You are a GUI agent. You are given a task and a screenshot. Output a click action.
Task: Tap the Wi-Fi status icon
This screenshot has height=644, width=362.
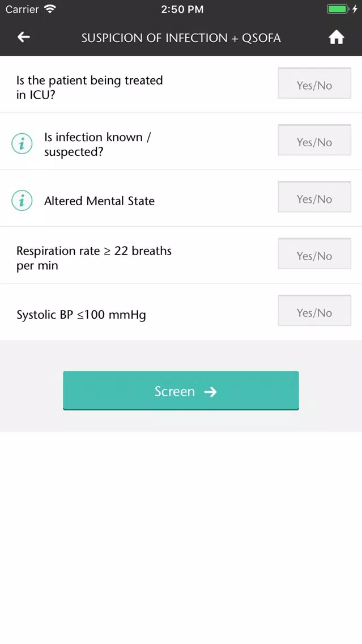tap(50, 9)
